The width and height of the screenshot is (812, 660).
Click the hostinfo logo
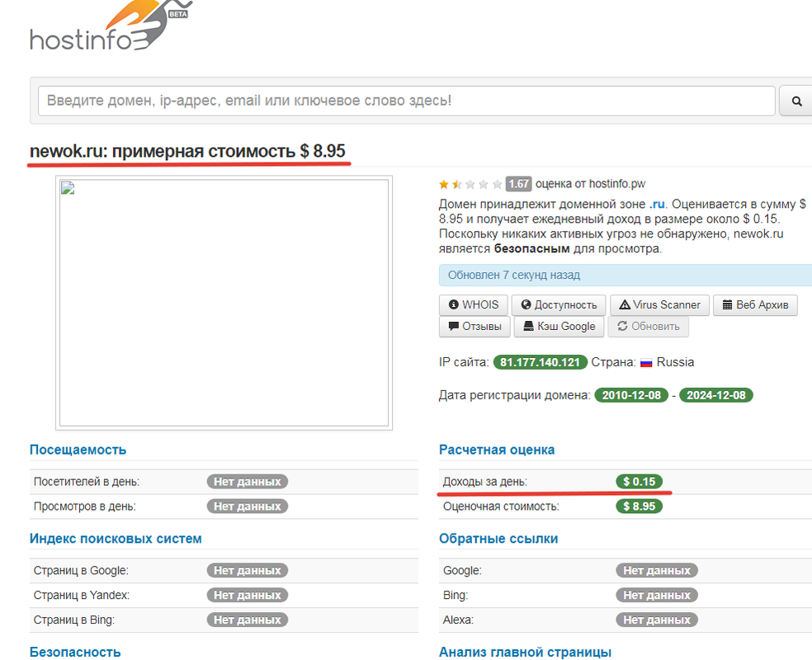pyautogui.click(x=111, y=26)
